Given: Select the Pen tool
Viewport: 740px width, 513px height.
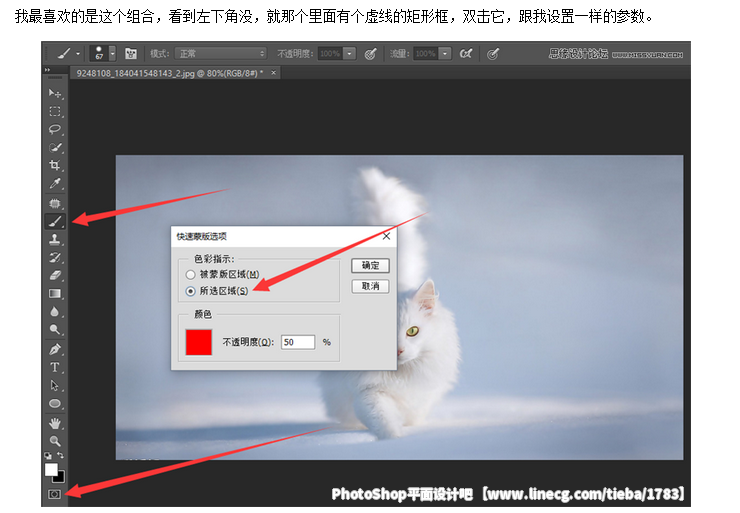Looking at the screenshot, I should (x=55, y=350).
